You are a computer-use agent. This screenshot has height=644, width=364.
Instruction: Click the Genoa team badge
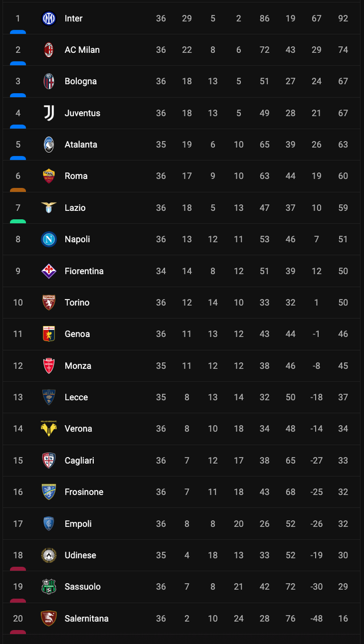[x=49, y=334]
